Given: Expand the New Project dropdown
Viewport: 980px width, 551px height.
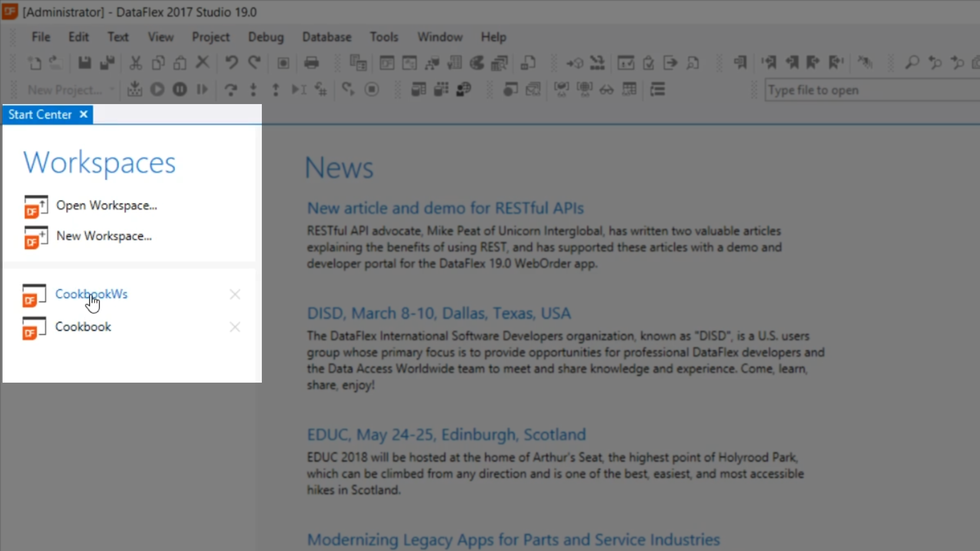Looking at the screenshot, I should click(x=112, y=90).
